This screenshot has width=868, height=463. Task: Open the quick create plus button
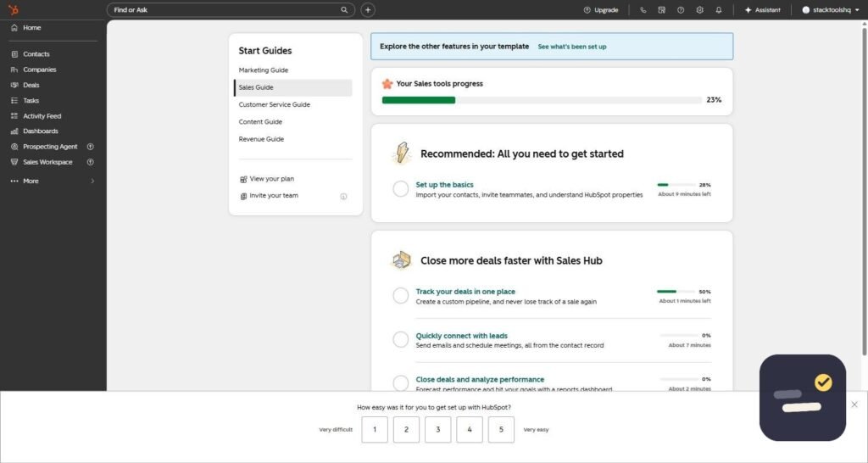[368, 9]
